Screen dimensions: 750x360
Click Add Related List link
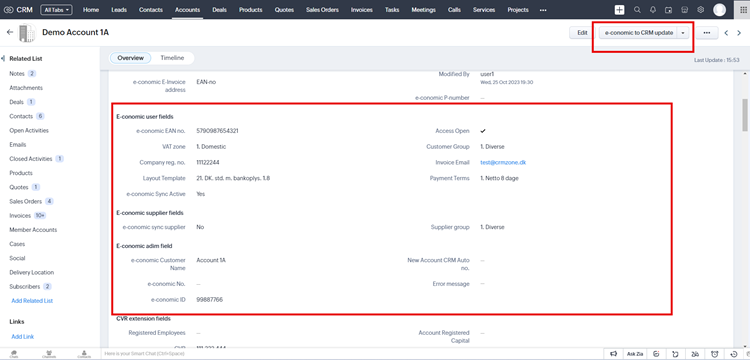(32, 301)
